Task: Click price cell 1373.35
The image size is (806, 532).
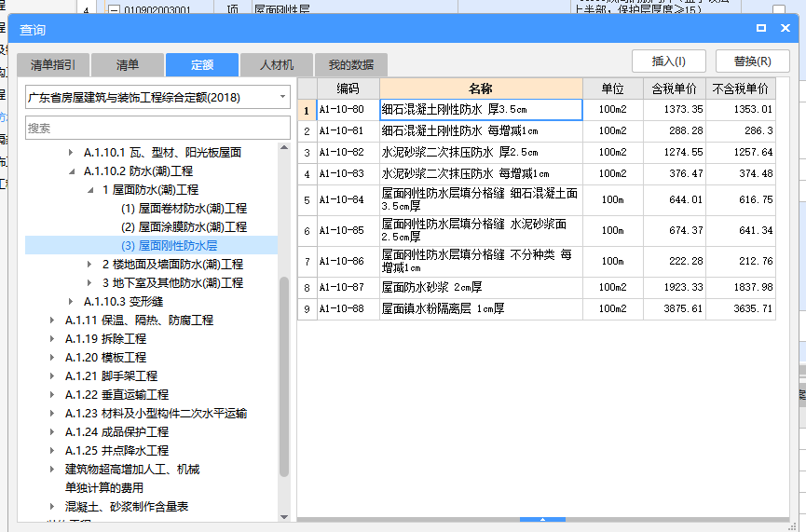Action: [675, 110]
